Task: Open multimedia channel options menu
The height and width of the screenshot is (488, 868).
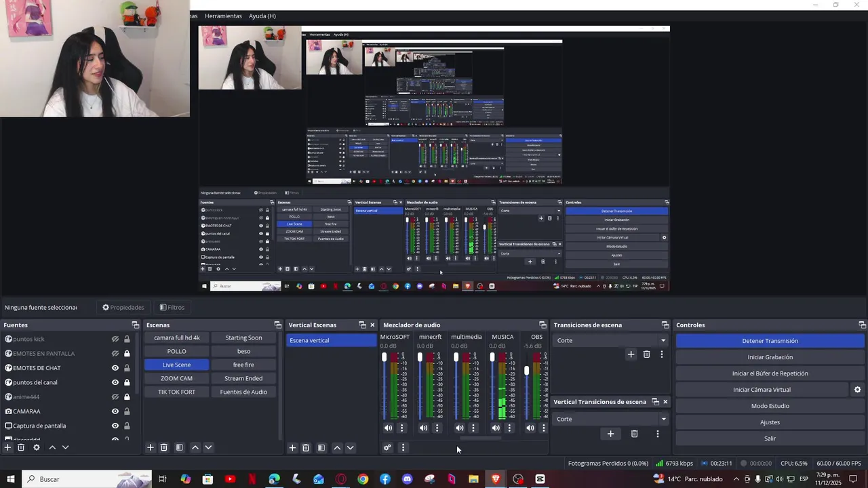Action: pos(473,428)
